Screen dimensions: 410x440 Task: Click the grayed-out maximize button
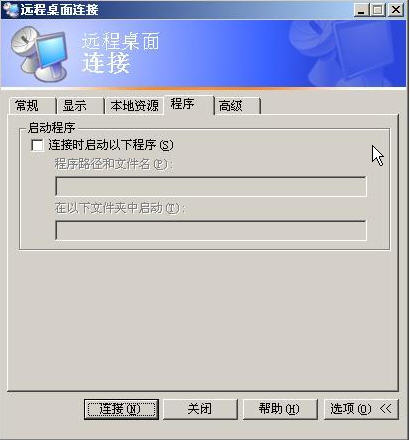tap(378, 10)
